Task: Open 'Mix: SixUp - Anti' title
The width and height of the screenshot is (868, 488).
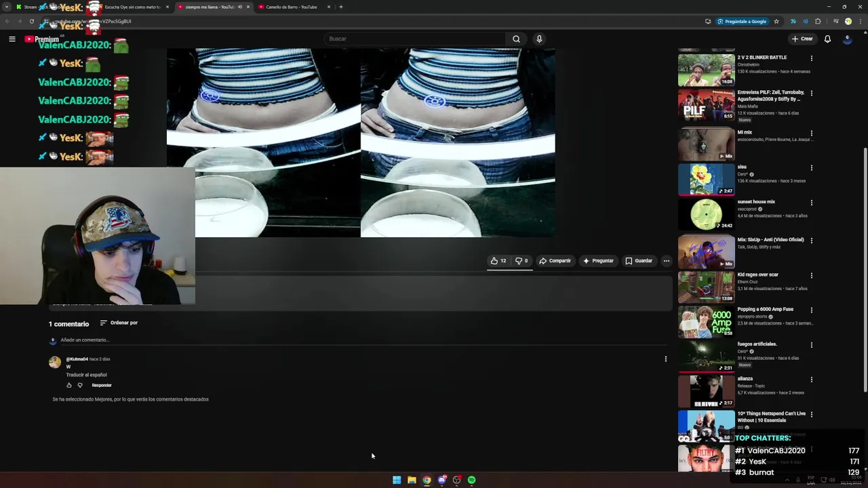Action: click(770, 239)
